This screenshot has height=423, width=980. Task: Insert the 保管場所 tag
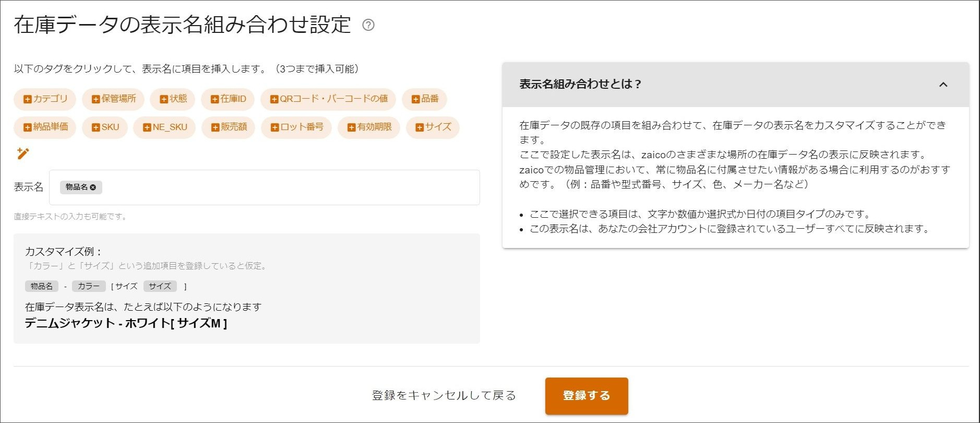[113, 99]
